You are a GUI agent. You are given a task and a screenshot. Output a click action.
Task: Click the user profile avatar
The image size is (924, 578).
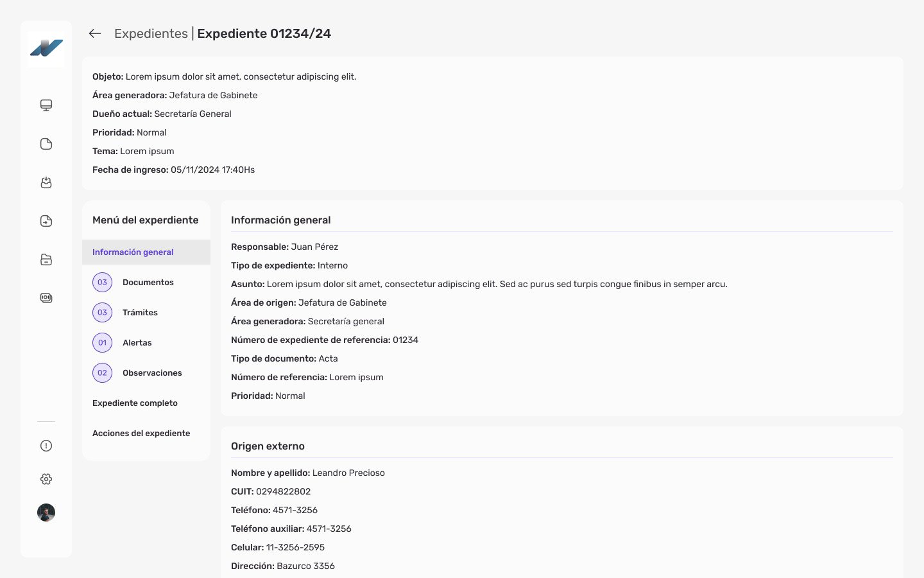click(46, 512)
